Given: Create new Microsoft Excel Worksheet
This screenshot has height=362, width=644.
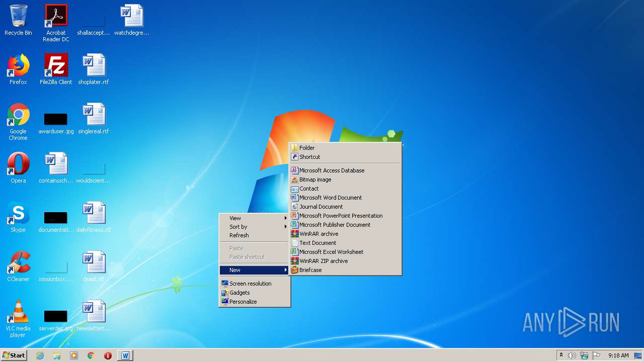Looking at the screenshot, I should pos(345,252).
